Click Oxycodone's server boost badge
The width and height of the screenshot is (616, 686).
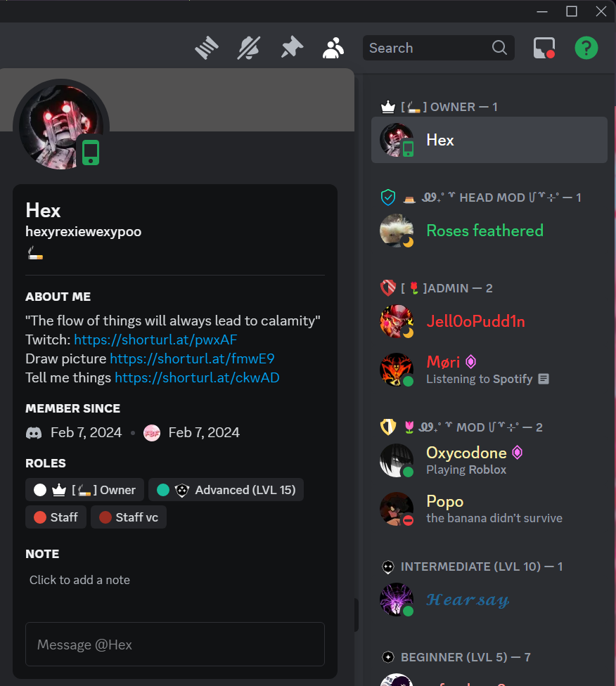(x=517, y=453)
